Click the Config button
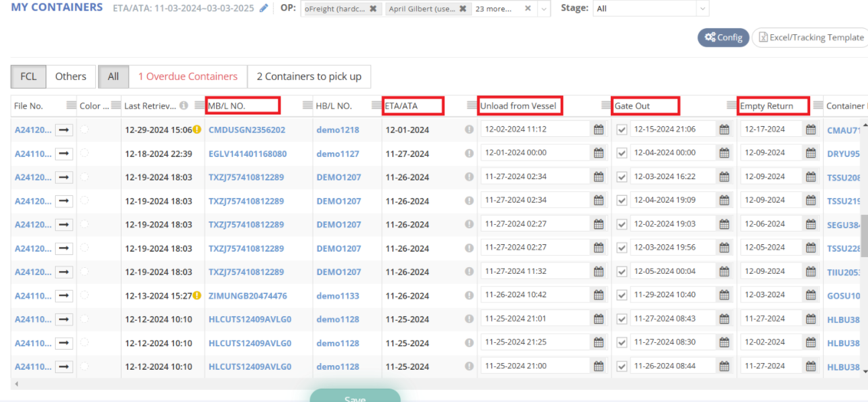The width and height of the screenshot is (868, 402). 723,38
